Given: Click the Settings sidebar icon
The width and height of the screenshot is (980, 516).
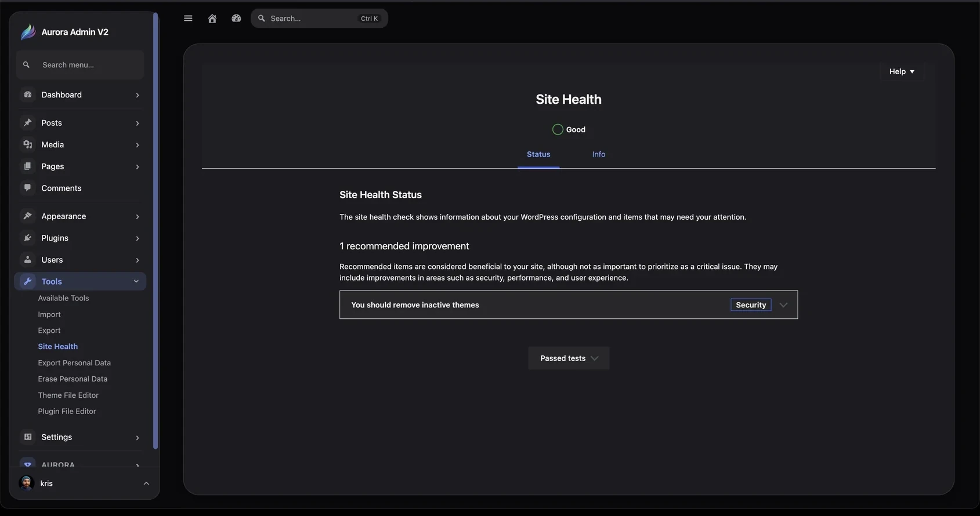Looking at the screenshot, I should coord(27,437).
